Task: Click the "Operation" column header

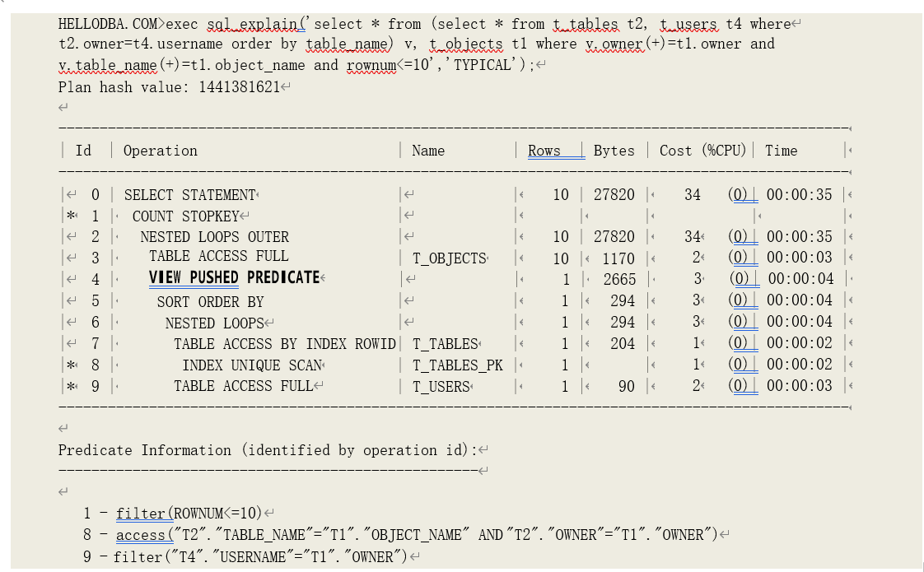Action: click(x=161, y=151)
